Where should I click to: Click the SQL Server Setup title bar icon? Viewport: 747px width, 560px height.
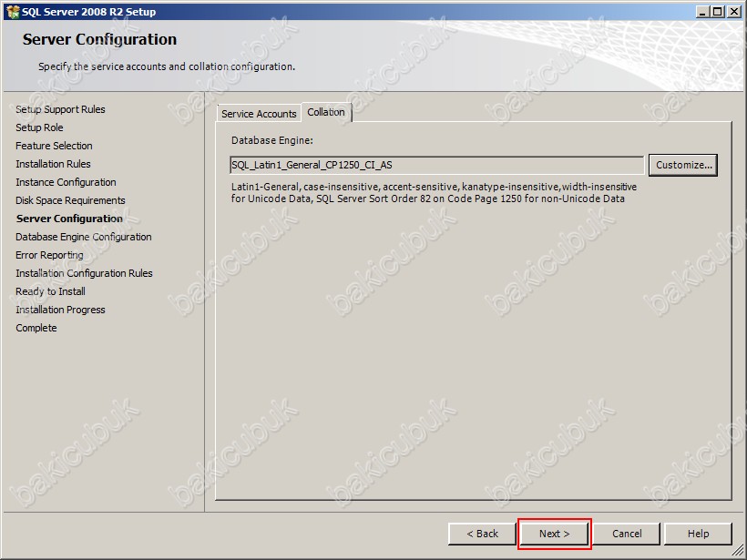coord(13,12)
